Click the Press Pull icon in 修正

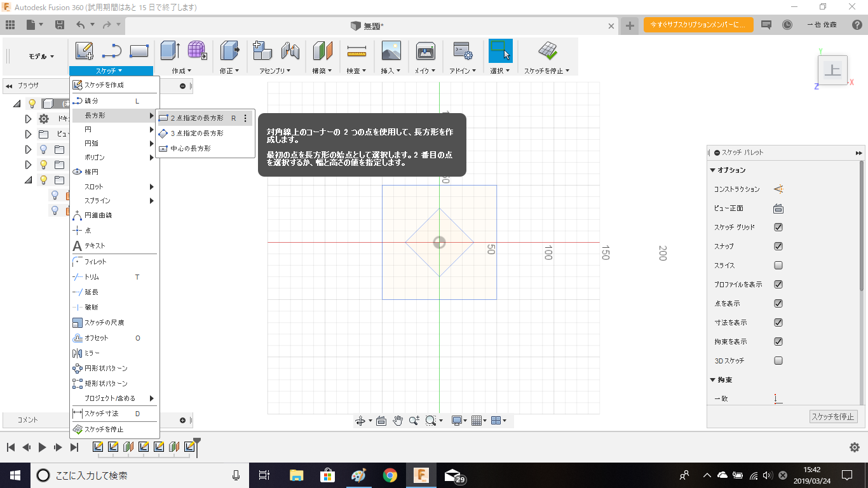tap(229, 51)
